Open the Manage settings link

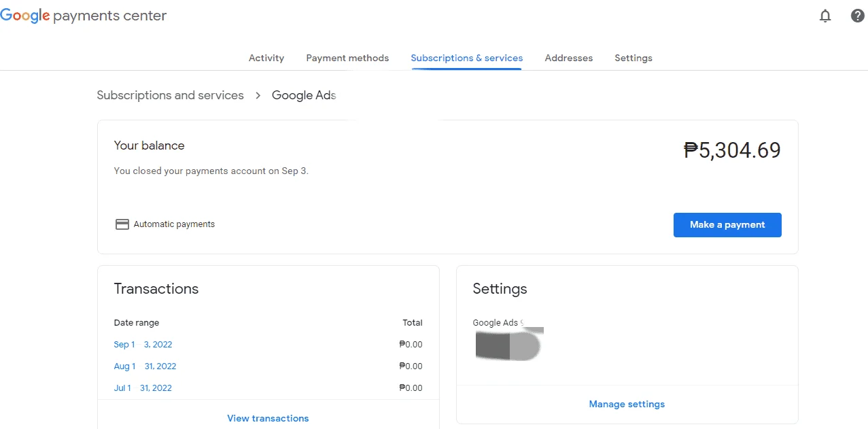pyautogui.click(x=627, y=404)
